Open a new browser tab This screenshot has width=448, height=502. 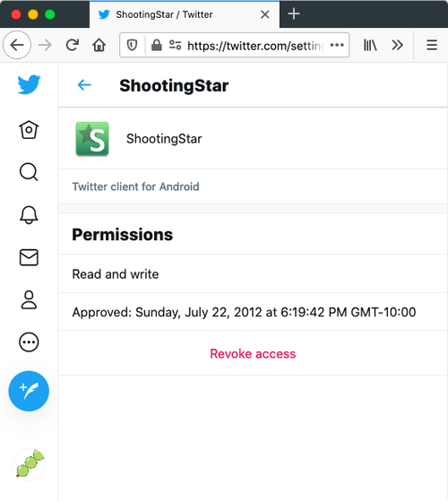(x=294, y=14)
